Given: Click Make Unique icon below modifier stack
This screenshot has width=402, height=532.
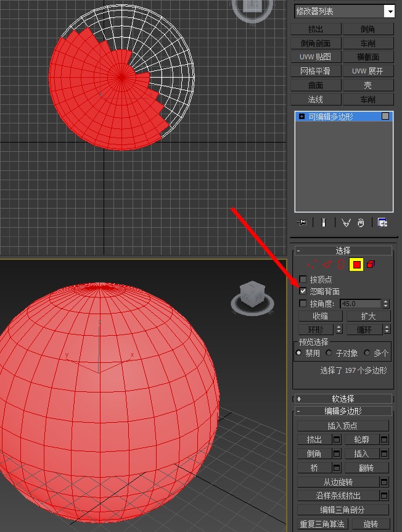Looking at the screenshot, I should [346, 223].
